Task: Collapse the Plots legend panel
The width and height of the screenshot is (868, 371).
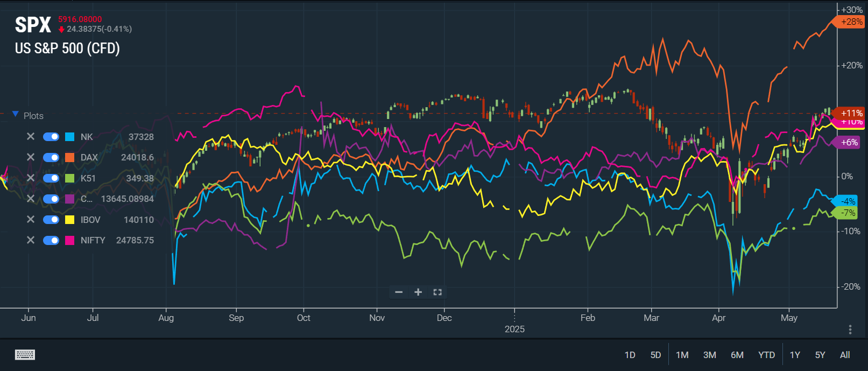Action: pos(16,115)
